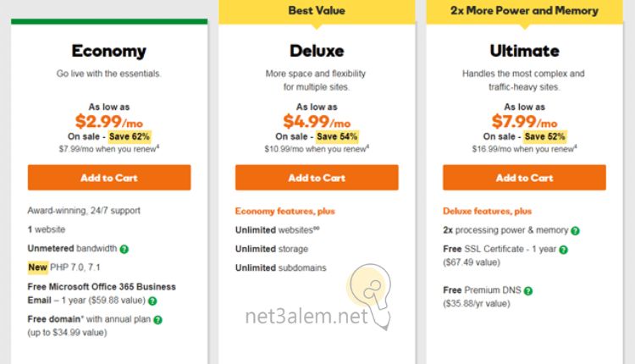The height and width of the screenshot is (364, 635).
Task: Click the Unlimited websites feature line
Action: tap(270, 230)
